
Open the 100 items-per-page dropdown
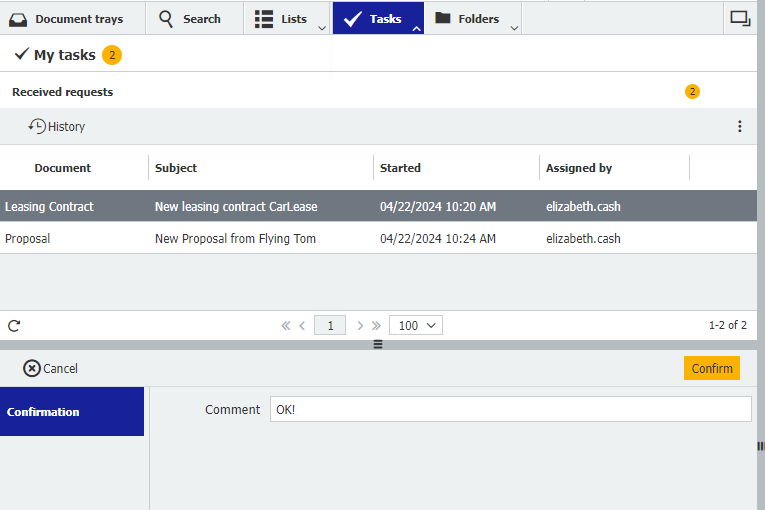pos(419,325)
